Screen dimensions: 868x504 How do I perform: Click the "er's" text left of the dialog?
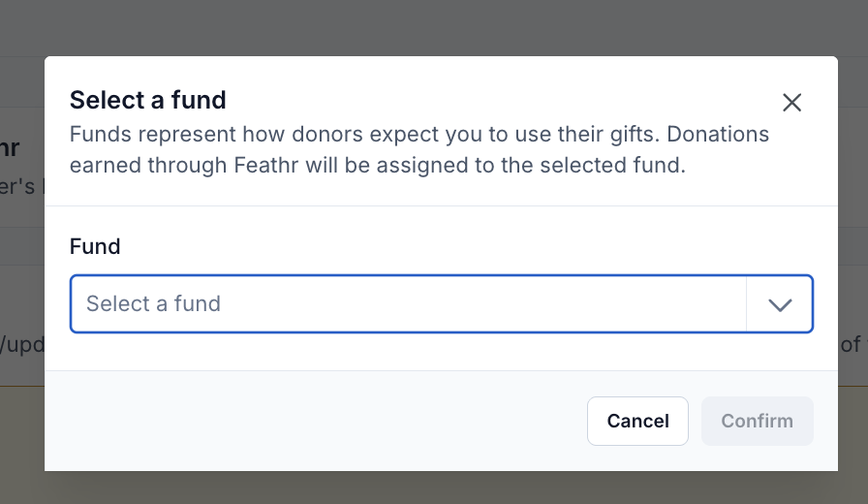click(x=21, y=186)
